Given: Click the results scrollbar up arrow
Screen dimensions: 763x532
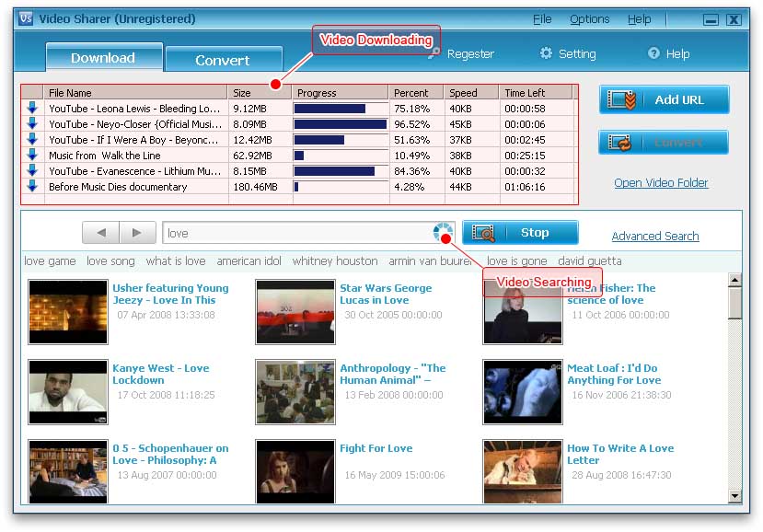Looking at the screenshot, I should click(734, 280).
